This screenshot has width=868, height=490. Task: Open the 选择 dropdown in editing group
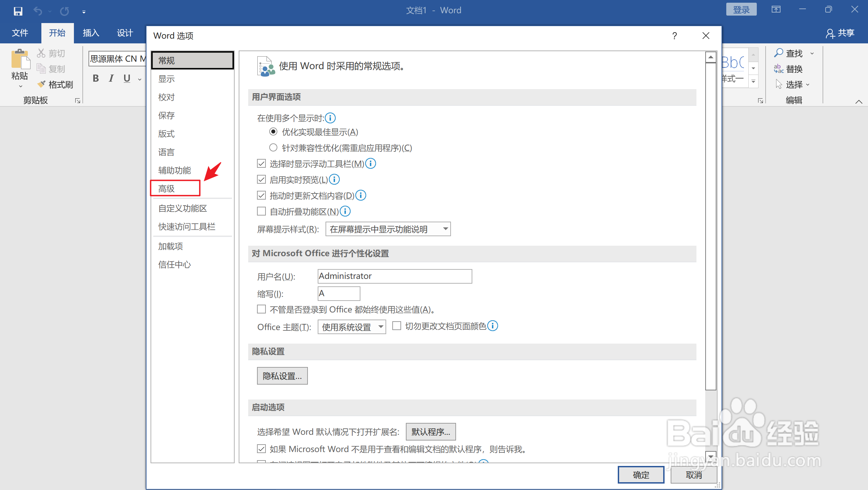click(808, 85)
